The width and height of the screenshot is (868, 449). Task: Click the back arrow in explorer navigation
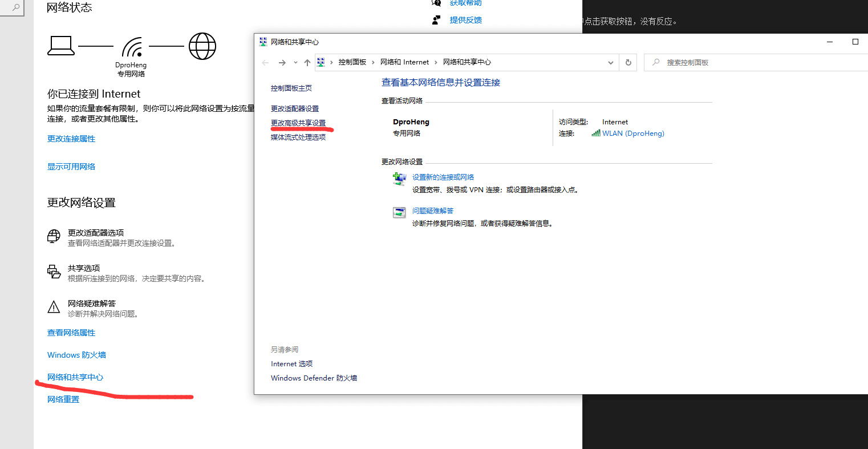tap(265, 63)
